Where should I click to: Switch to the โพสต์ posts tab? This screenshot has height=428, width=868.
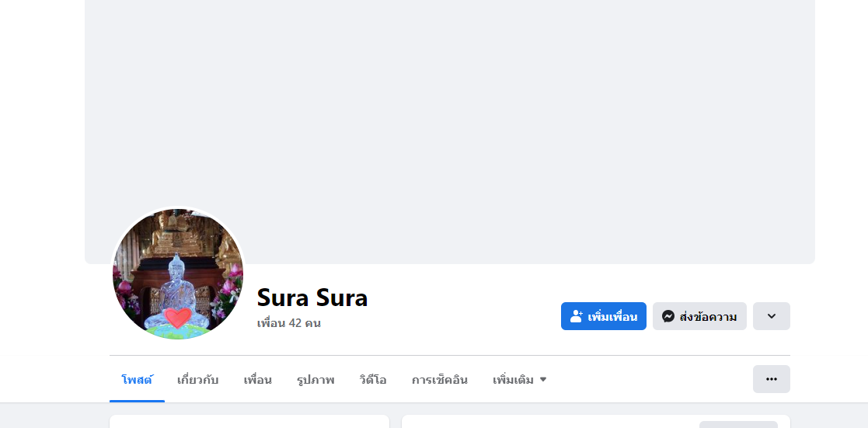click(x=137, y=380)
